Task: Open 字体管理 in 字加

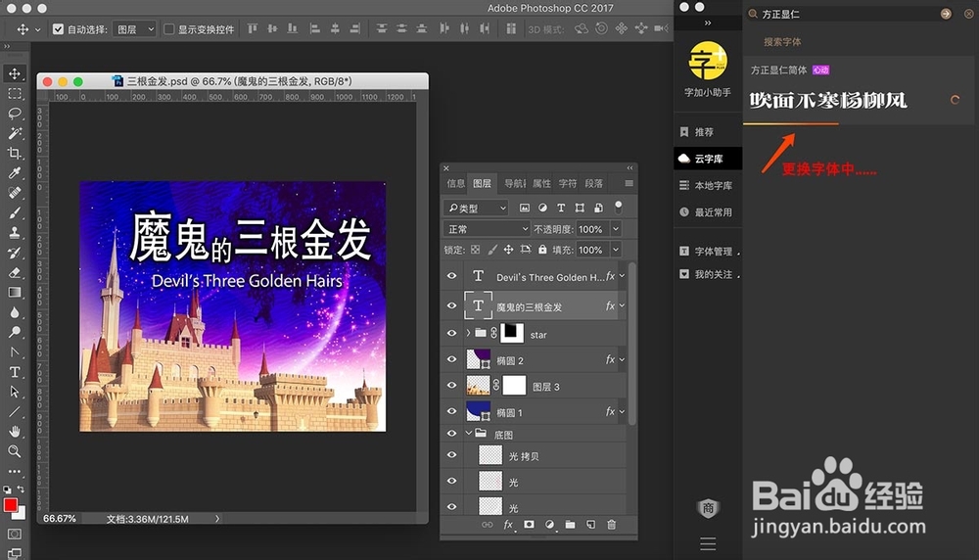Action: [x=708, y=251]
